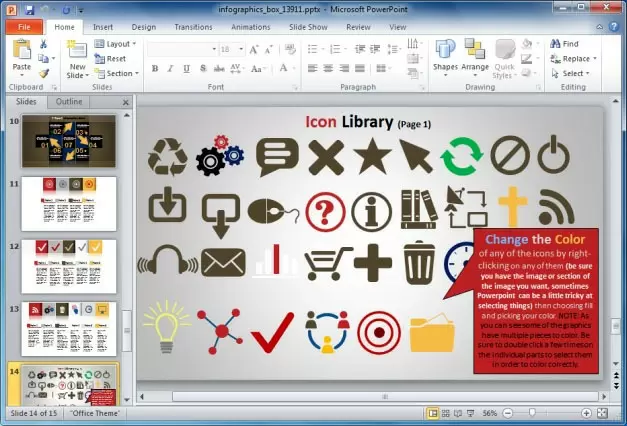Click the Find binoculars button
Image resolution: width=627 pixels, height=426 pixels.
point(565,44)
